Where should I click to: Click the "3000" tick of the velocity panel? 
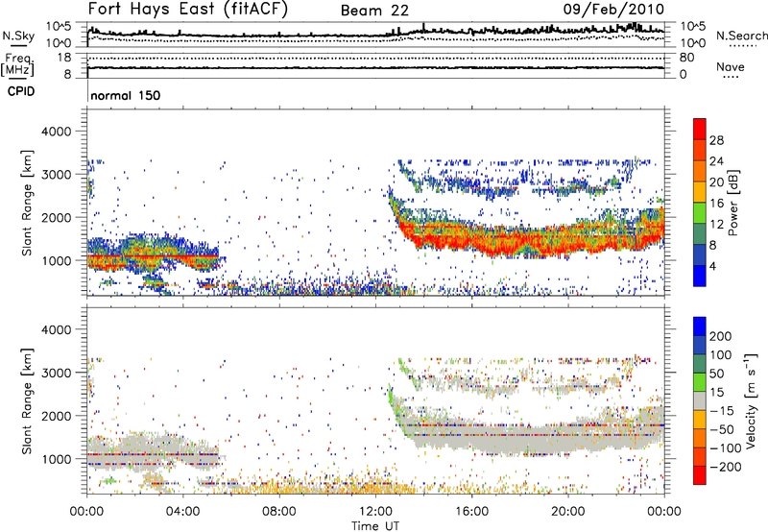pos(57,373)
